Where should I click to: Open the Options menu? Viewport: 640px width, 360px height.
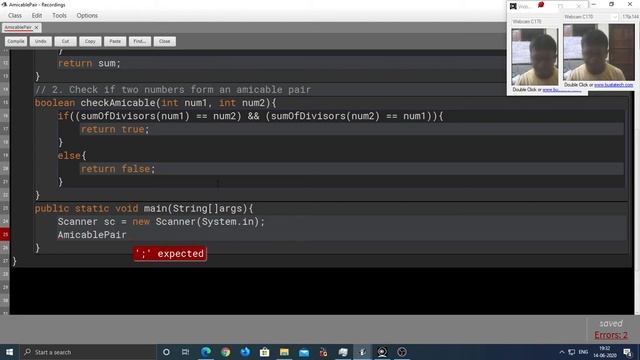click(x=87, y=16)
